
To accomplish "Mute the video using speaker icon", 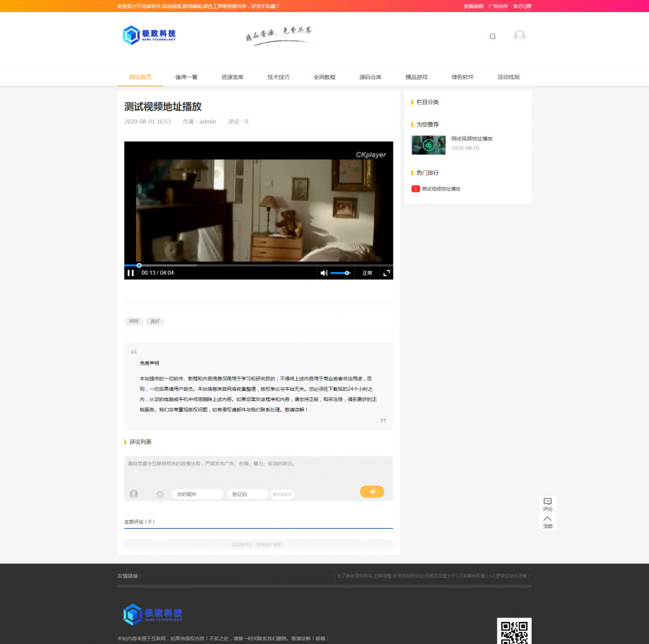I will click(323, 273).
